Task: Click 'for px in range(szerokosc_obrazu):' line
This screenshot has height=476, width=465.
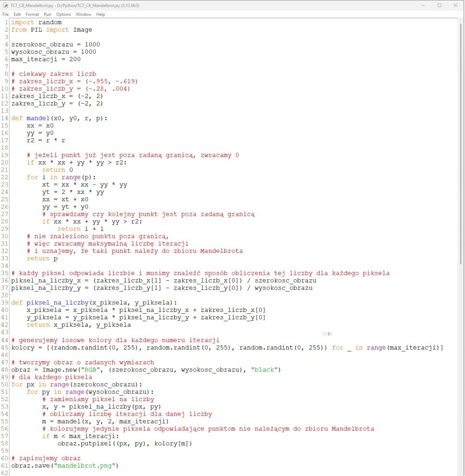Action: point(77,384)
